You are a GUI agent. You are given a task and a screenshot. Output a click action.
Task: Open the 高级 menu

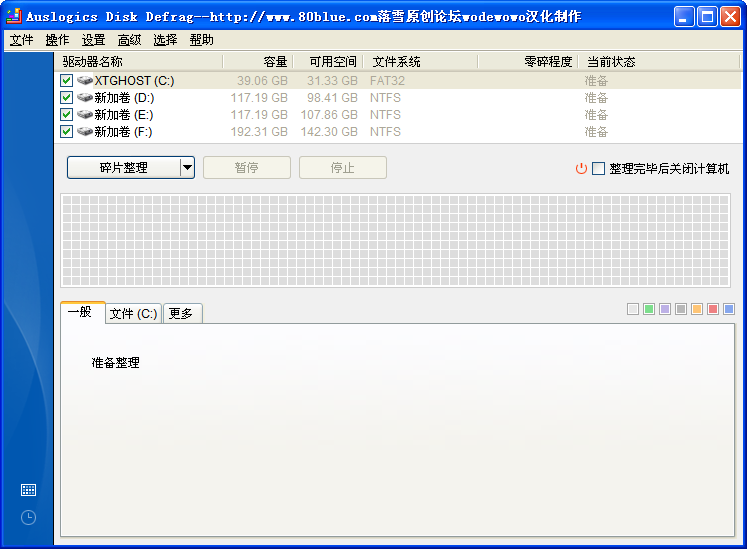point(129,40)
